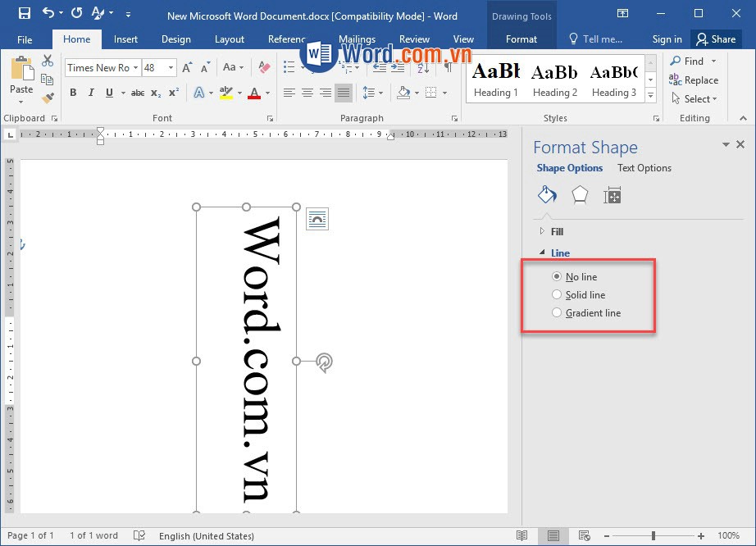Click the Redo/Repeat icon
756x546 pixels.
76,13
